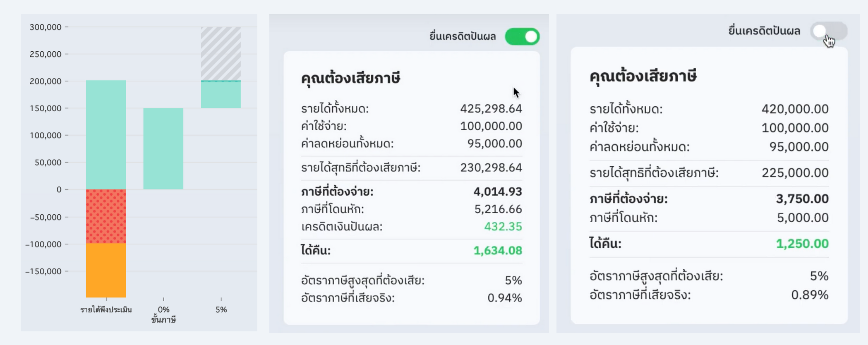This screenshot has height=345, width=868.
Task: Click the teal 5% bracket bar segment
Action: (x=221, y=94)
